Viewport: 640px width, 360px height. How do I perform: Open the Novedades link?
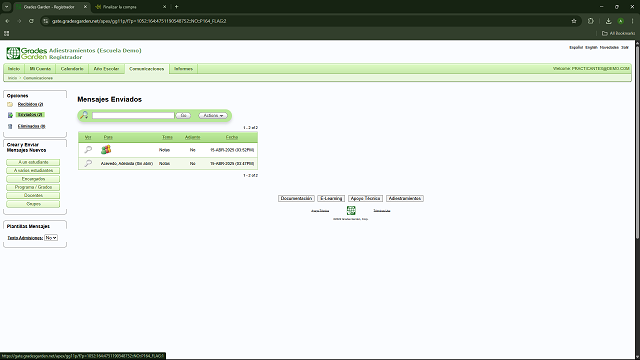click(x=609, y=48)
